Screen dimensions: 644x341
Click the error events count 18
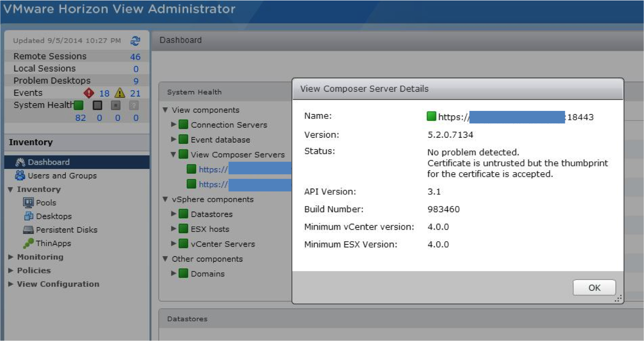coord(104,93)
